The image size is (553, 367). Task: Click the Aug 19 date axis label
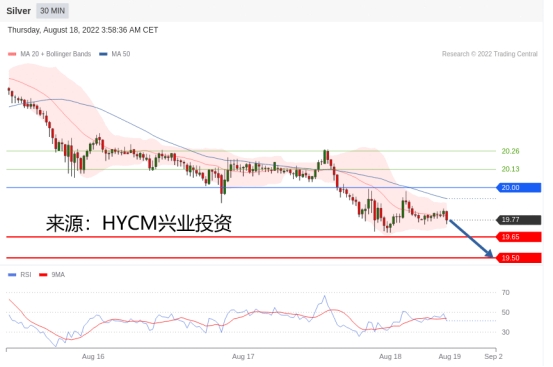click(x=450, y=356)
